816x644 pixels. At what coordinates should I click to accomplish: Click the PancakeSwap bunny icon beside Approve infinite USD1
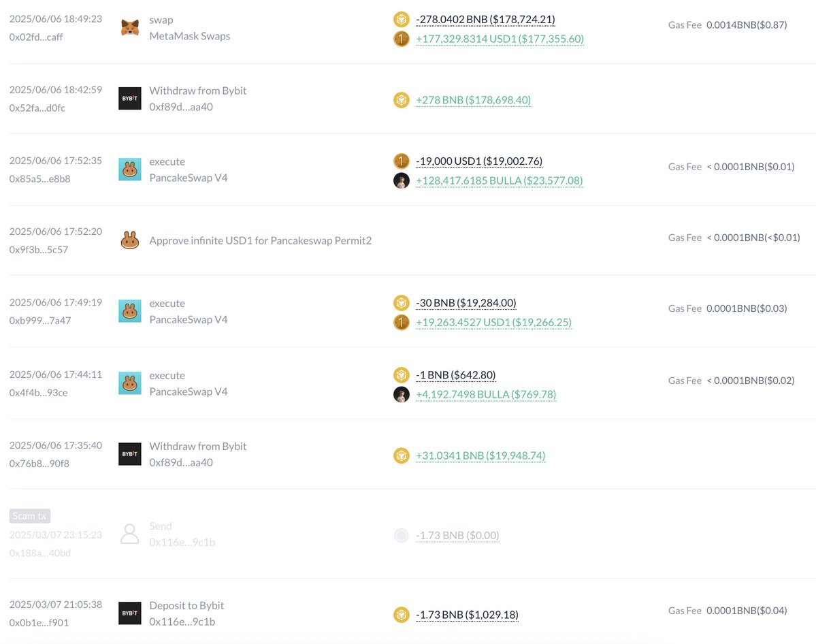click(129, 240)
